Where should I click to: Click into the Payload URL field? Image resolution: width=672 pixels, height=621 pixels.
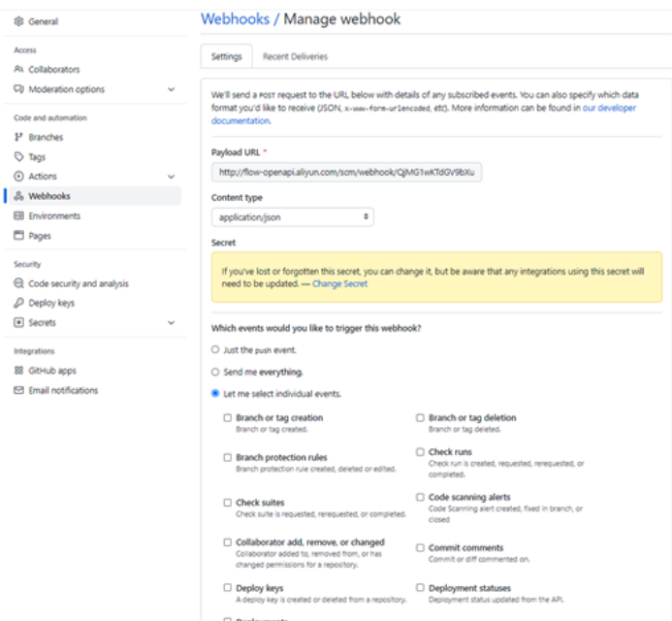coord(347,172)
